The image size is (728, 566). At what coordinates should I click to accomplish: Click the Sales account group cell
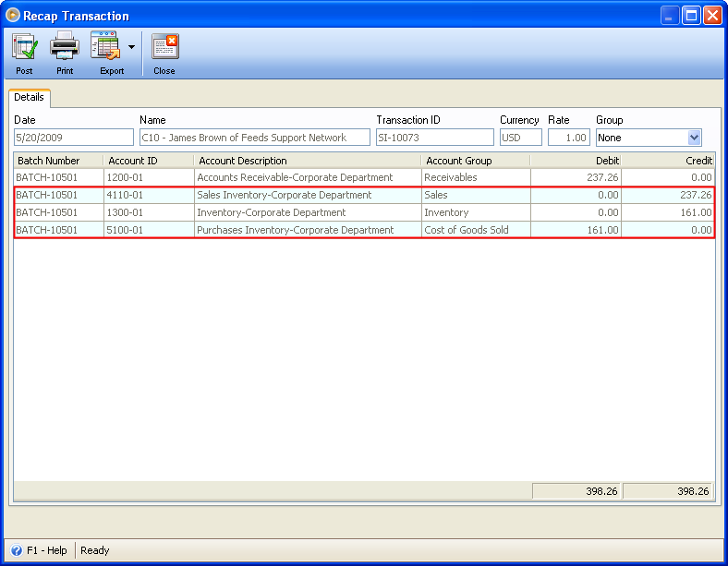476,195
